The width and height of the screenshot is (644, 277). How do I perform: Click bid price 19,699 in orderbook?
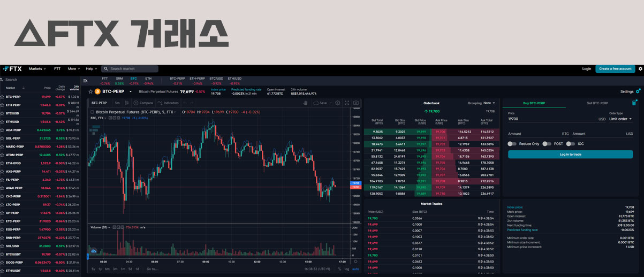point(421,132)
